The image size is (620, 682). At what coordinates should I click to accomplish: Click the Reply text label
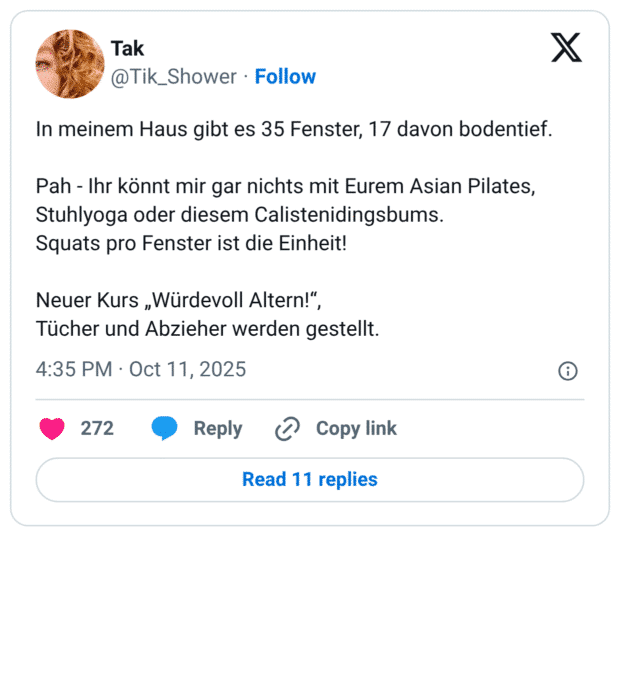point(218,429)
